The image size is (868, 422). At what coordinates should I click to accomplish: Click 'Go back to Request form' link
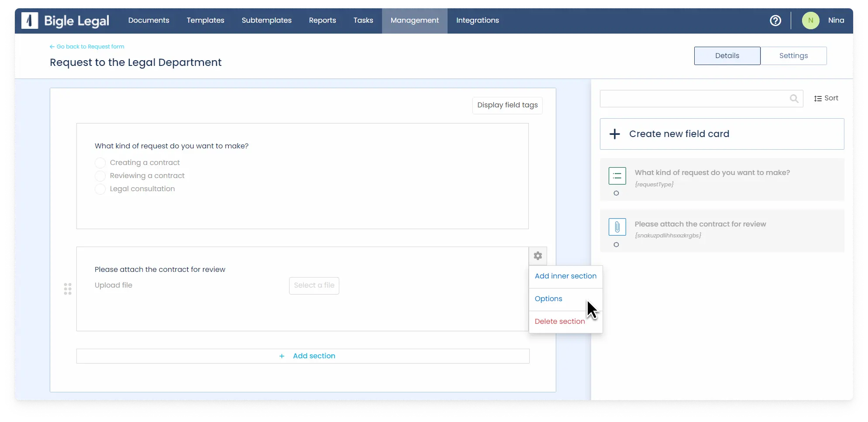pos(90,47)
